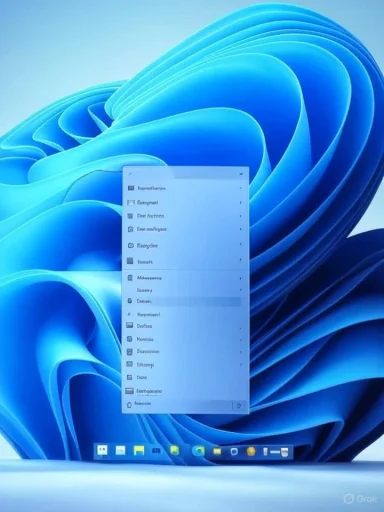Click the menu entry with the small pencil icon

tap(185, 314)
